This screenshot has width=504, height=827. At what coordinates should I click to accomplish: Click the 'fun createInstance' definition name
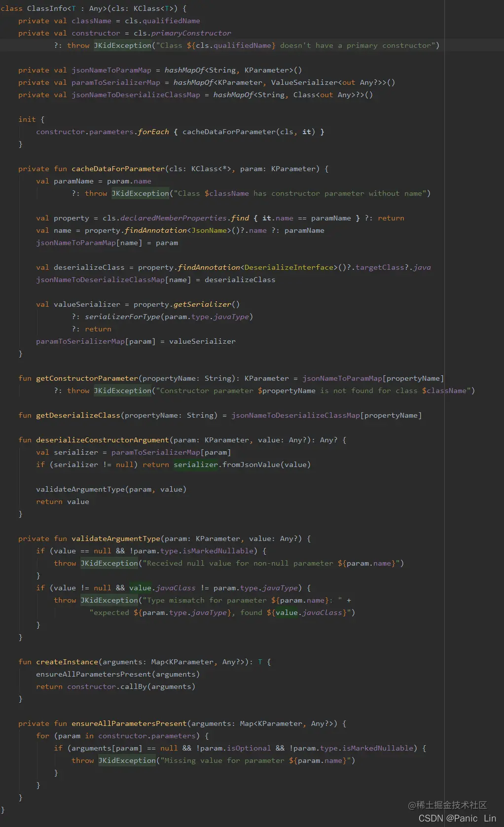click(x=67, y=662)
